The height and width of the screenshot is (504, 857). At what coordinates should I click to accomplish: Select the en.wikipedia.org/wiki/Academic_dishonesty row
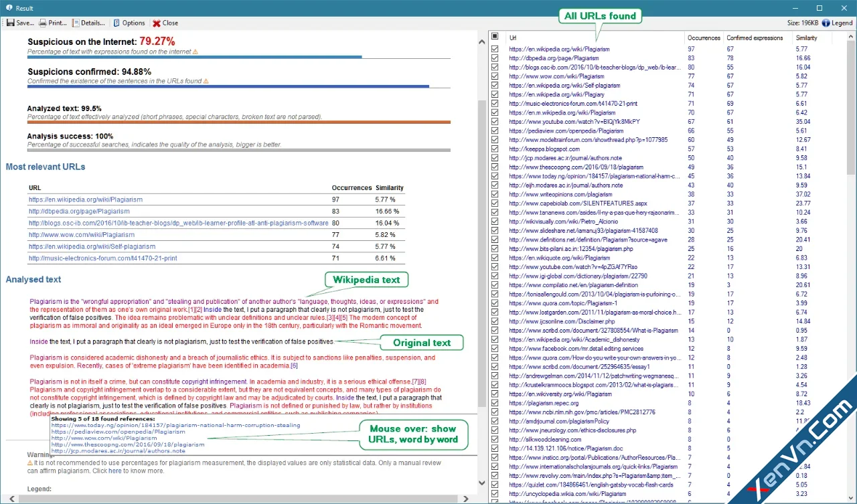667,339
